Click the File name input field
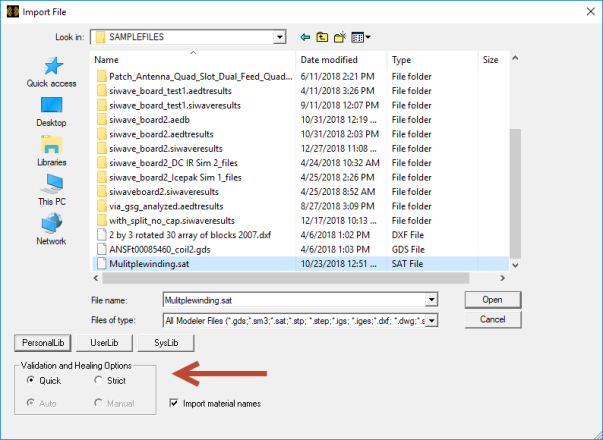Viewport: 603px width, 440px height. (x=295, y=300)
